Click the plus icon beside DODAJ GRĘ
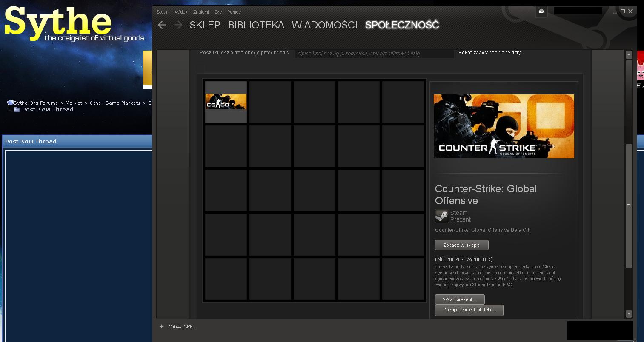Viewport: 644px width, 342px height. (x=162, y=327)
